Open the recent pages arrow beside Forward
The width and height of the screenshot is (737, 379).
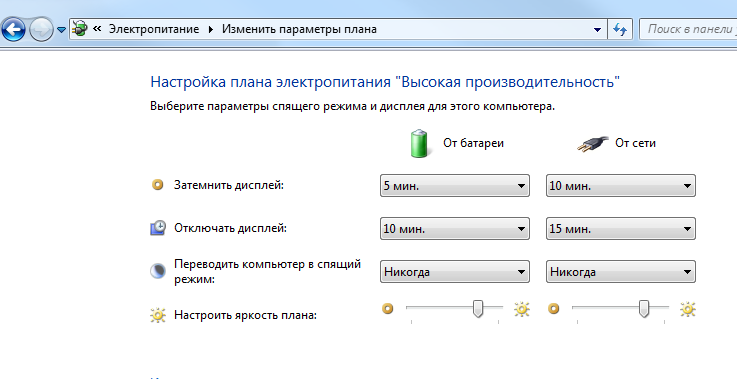pyautogui.click(x=61, y=30)
